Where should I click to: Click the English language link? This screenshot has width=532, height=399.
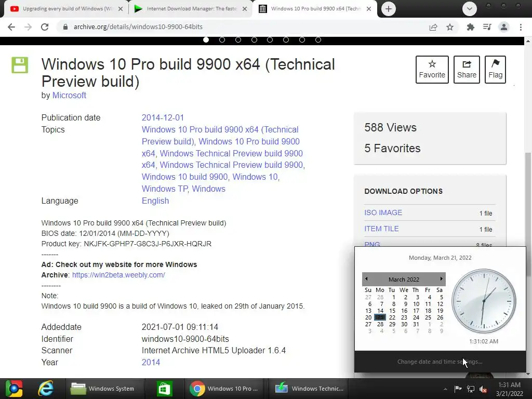(x=155, y=201)
